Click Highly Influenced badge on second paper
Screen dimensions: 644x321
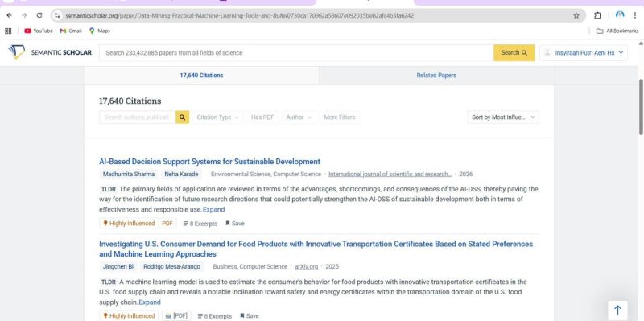pos(129,315)
